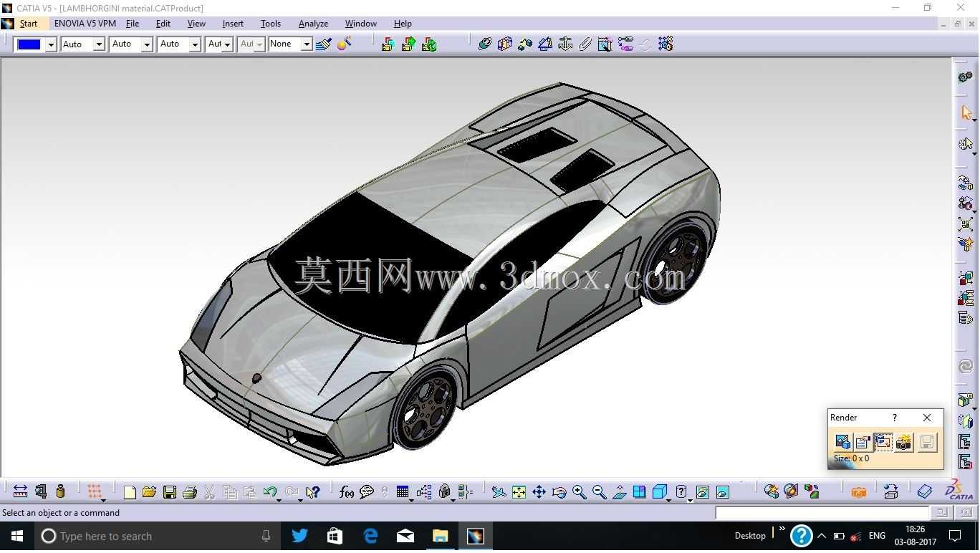Open the File menu

[133, 24]
